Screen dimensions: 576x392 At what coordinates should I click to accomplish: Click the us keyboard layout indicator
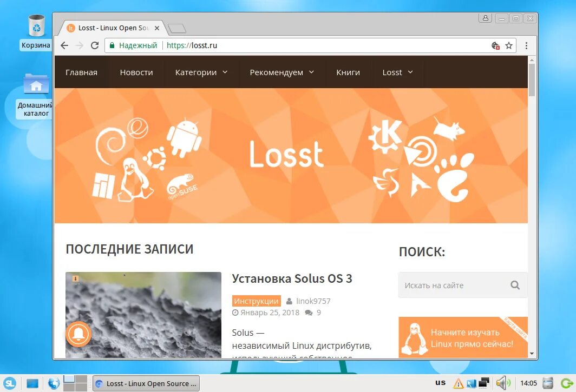point(441,382)
